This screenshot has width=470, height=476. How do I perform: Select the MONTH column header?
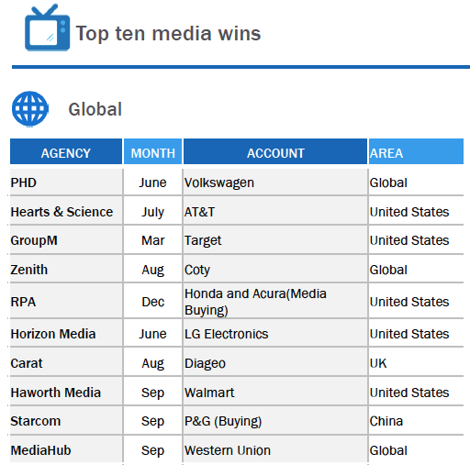(x=152, y=151)
